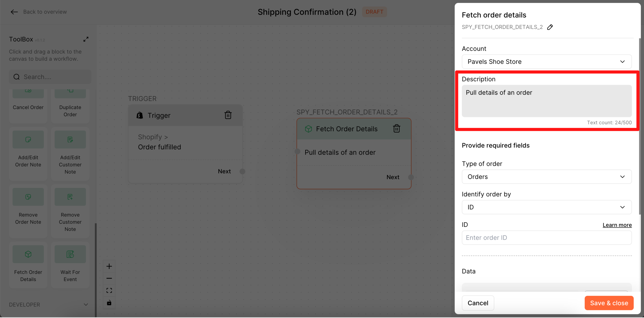Click the Shopify icon in Trigger node

point(139,115)
